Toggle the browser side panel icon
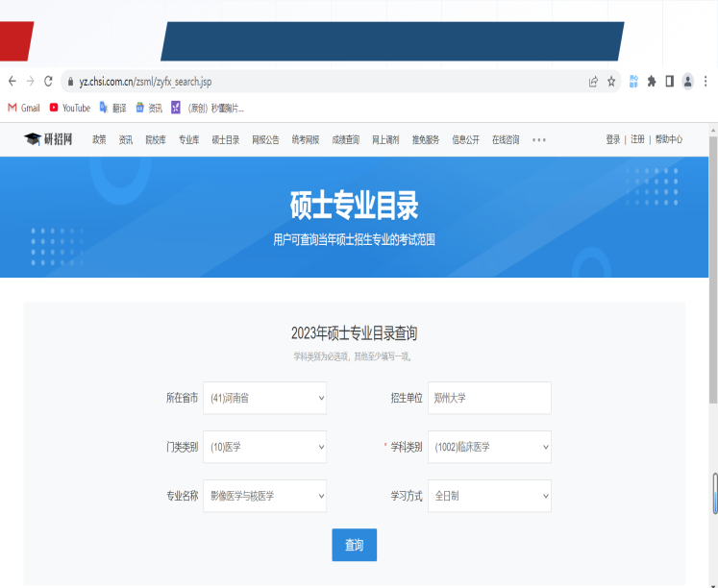The height and width of the screenshot is (588, 718). point(670,82)
